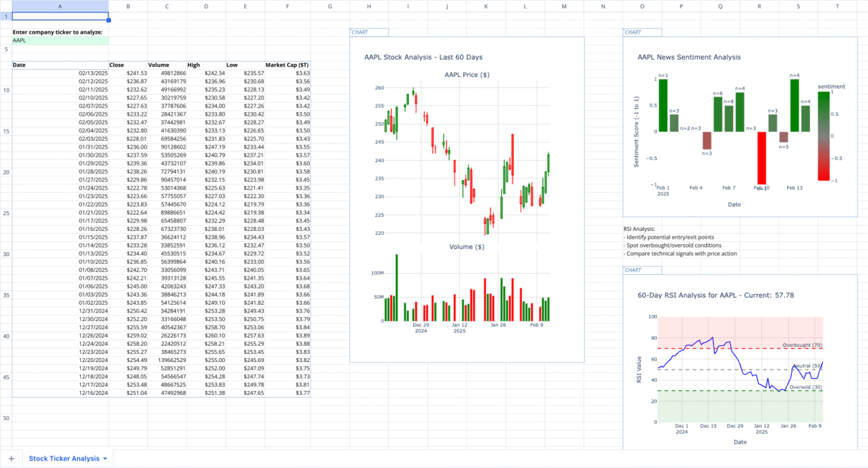Screen dimensions: 868x468
Task: Click the Enter company ticker to analyze label cell
Action: [x=60, y=32]
